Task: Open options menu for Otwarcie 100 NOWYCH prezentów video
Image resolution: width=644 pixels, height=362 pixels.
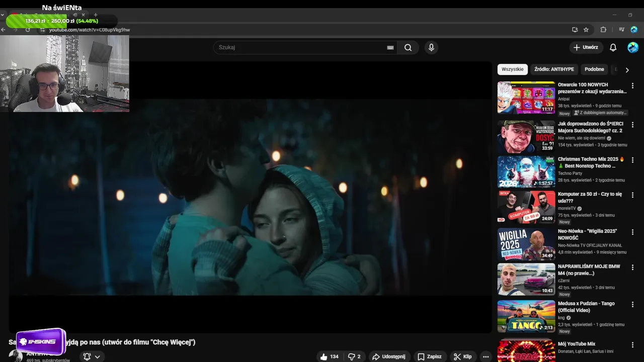Action: (x=632, y=86)
